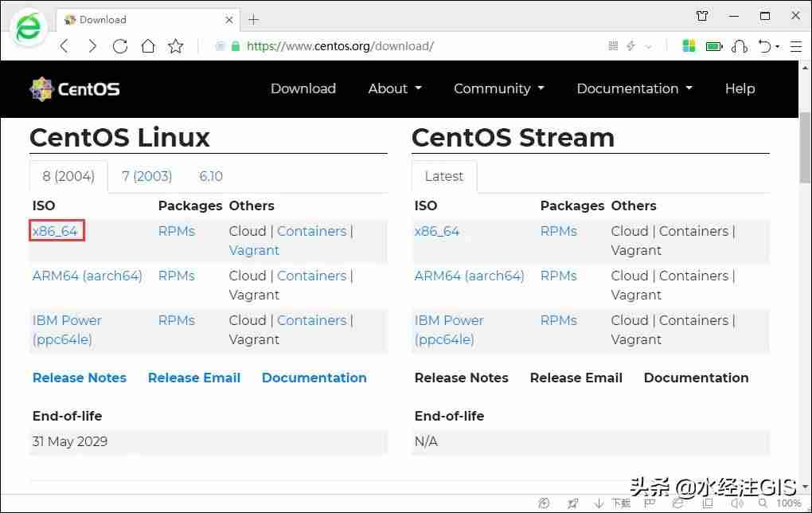The width and height of the screenshot is (812, 513).
Task: Expand the undo history dropdown arrow
Action: [777, 47]
